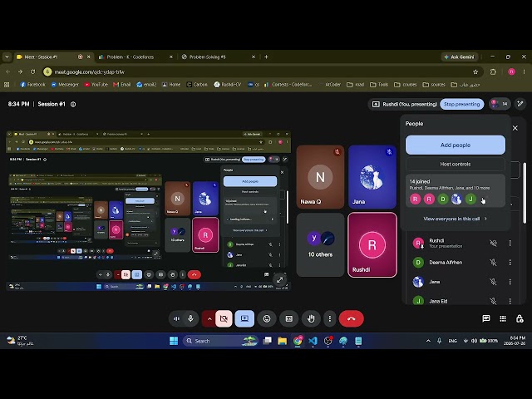The image size is (532, 399).
Task: Select the Rushdi video tile
Action: (372, 244)
